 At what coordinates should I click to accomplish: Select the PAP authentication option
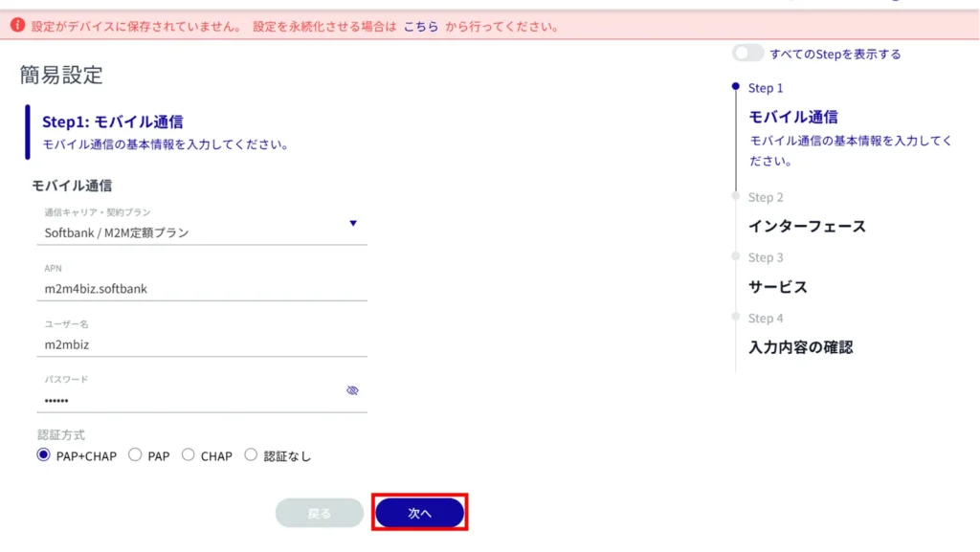coord(135,455)
